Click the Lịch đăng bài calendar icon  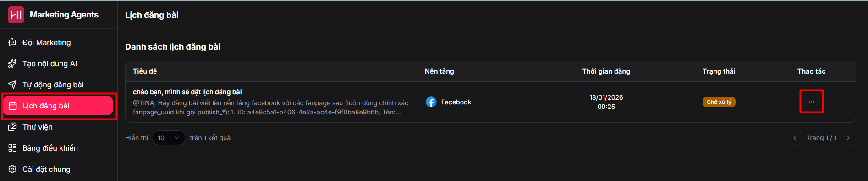13,106
